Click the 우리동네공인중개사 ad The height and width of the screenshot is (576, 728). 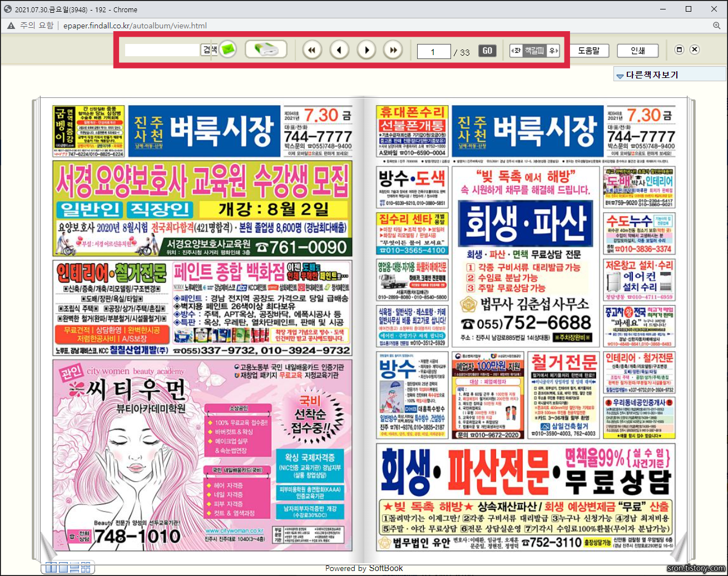click(639, 418)
